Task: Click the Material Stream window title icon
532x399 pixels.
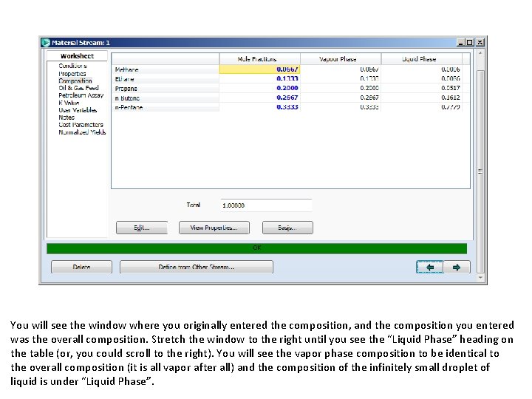Action: point(46,42)
